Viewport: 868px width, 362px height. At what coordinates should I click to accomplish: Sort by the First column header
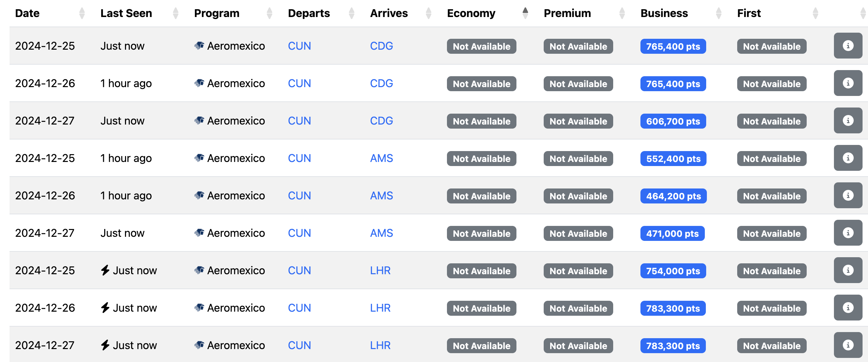pos(749,13)
